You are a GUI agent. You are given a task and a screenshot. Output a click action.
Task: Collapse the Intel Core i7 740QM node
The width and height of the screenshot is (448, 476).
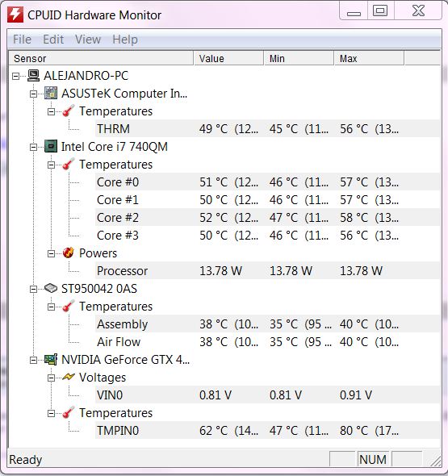[33, 147]
